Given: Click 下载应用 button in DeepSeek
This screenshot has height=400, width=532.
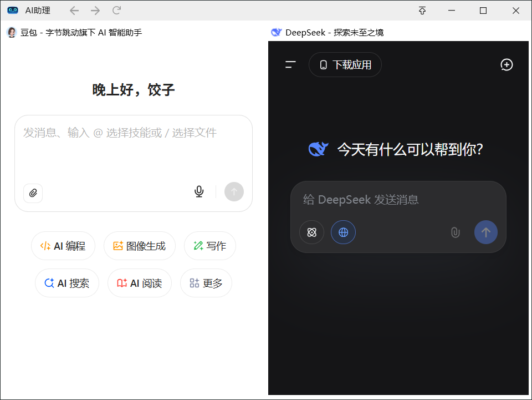Looking at the screenshot, I should [x=345, y=64].
